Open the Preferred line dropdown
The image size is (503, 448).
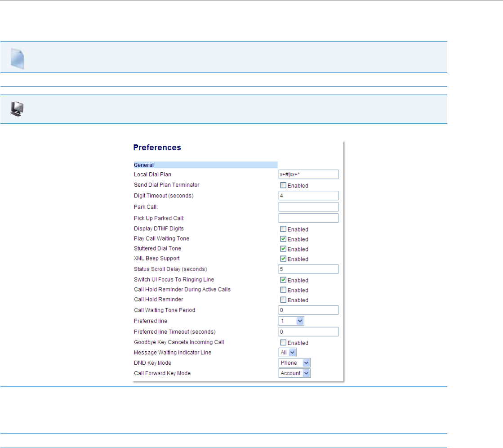point(291,321)
